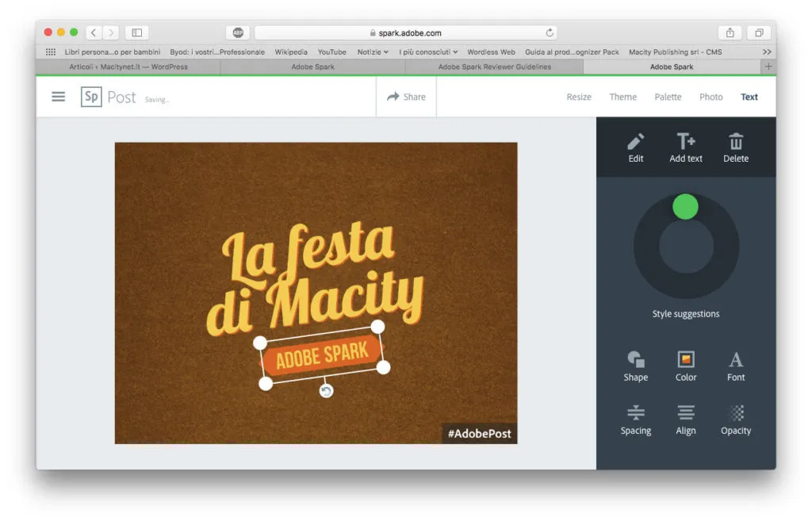Click the Share button
Viewport: 812px width, 521px height.
[x=406, y=97]
